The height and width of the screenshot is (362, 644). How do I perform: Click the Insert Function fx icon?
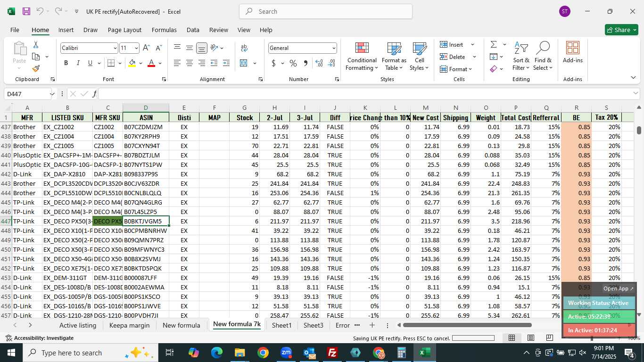point(94,94)
